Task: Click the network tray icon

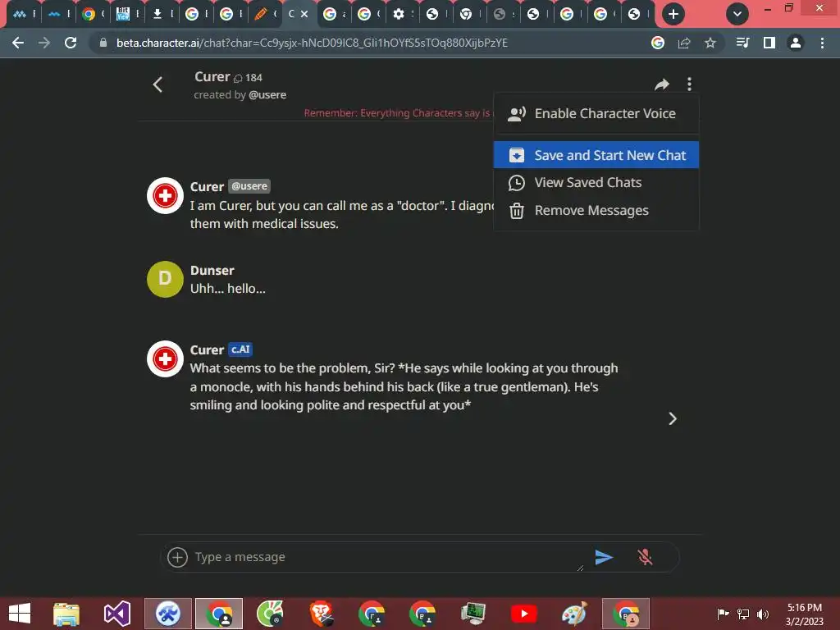Action: pos(743,614)
